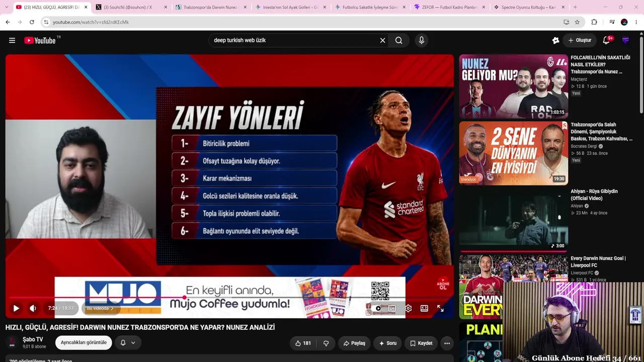The image size is (644, 362).
Task: Click the sparkle icon beside Oluştur
Action: (555, 40)
